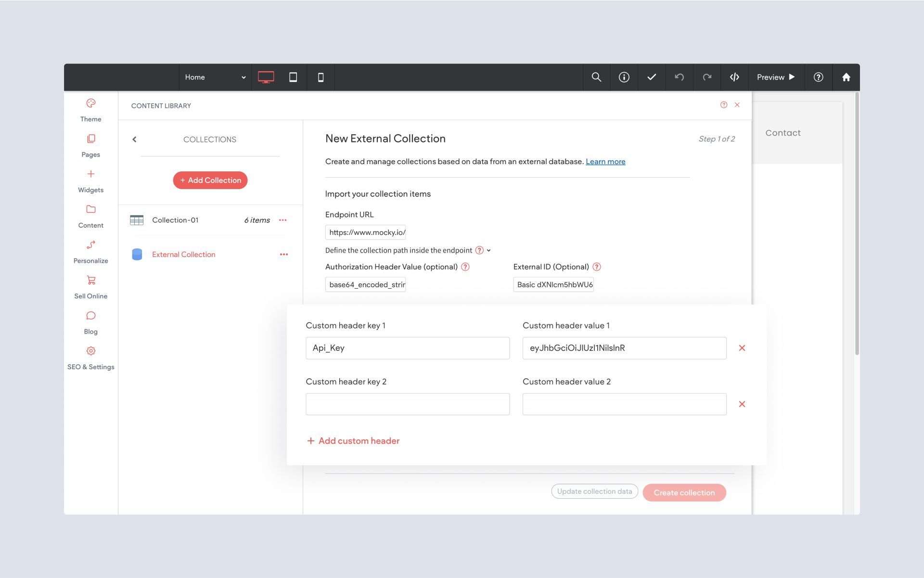Open Widgets panel in sidebar

tap(90, 180)
